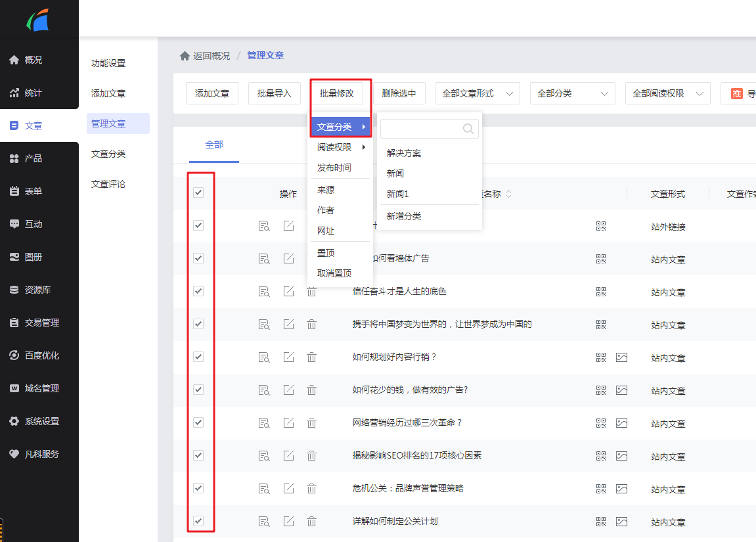Viewport: 756px width, 542px height.
Task: Delete article 携手将中国梦变为世界的
Action: (311, 324)
